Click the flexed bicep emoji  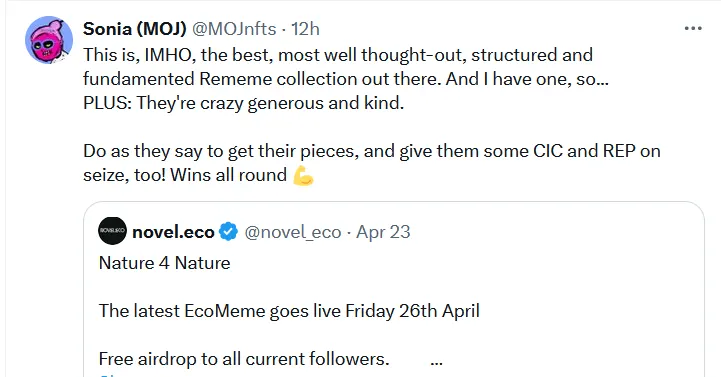[303, 176]
